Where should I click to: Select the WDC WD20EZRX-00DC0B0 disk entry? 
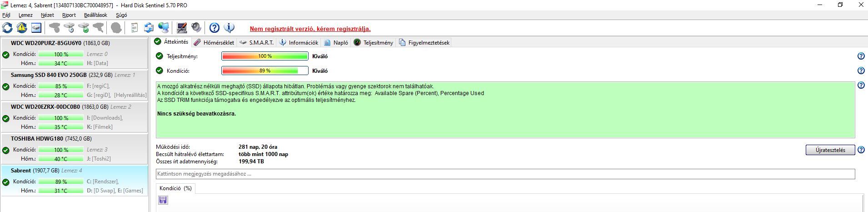point(74,117)
